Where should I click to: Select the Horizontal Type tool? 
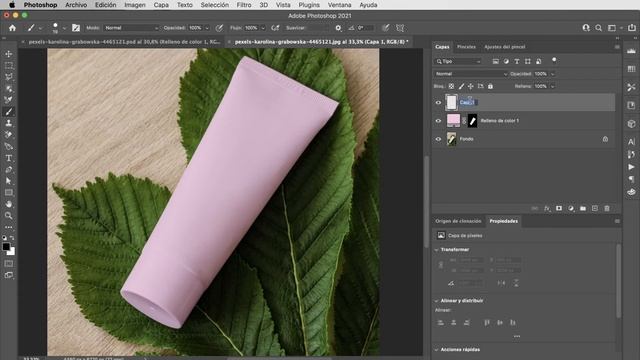[x=9, y=158]
